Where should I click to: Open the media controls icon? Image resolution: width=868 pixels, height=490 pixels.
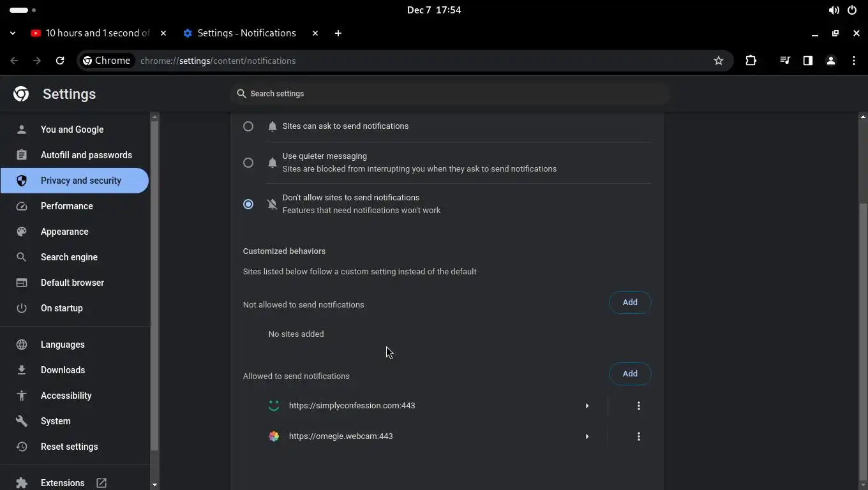tap(785, 61)
